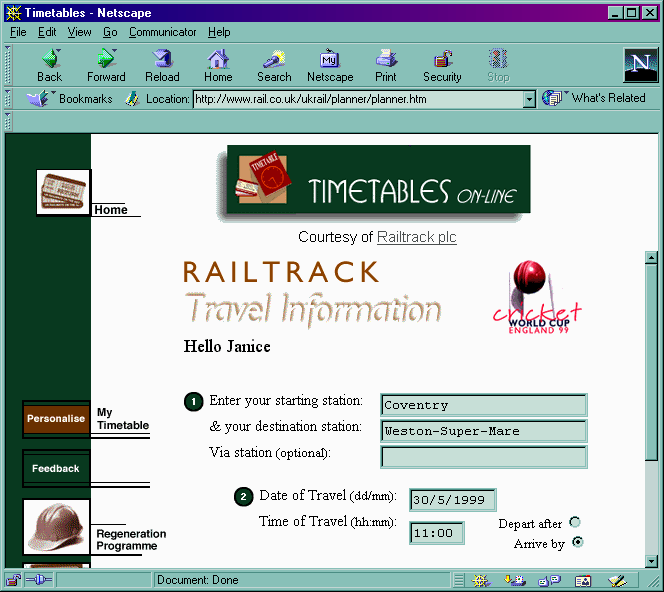Open the View menu
The height and width of the screenshot is (592, 664).
point(80,32)
